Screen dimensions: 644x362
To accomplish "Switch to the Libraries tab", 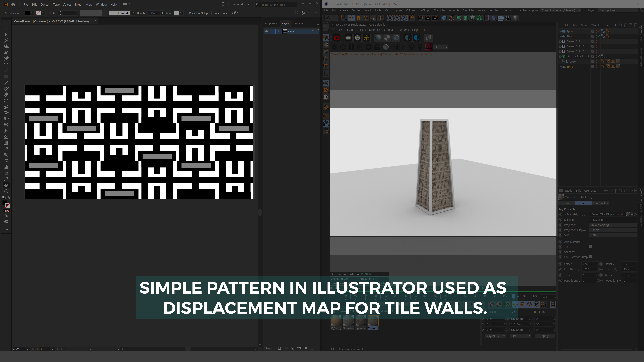I will tap(299, 23).
